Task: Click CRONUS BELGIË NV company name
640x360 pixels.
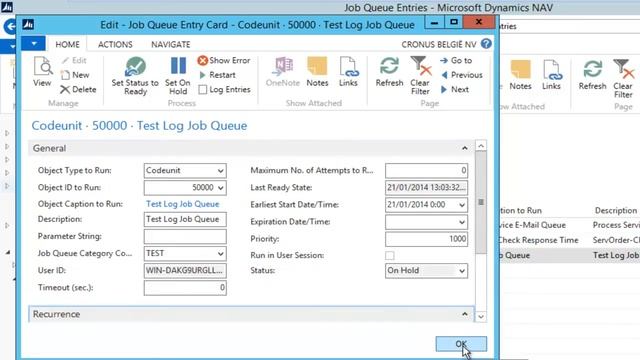Action: tap(439, 44)
